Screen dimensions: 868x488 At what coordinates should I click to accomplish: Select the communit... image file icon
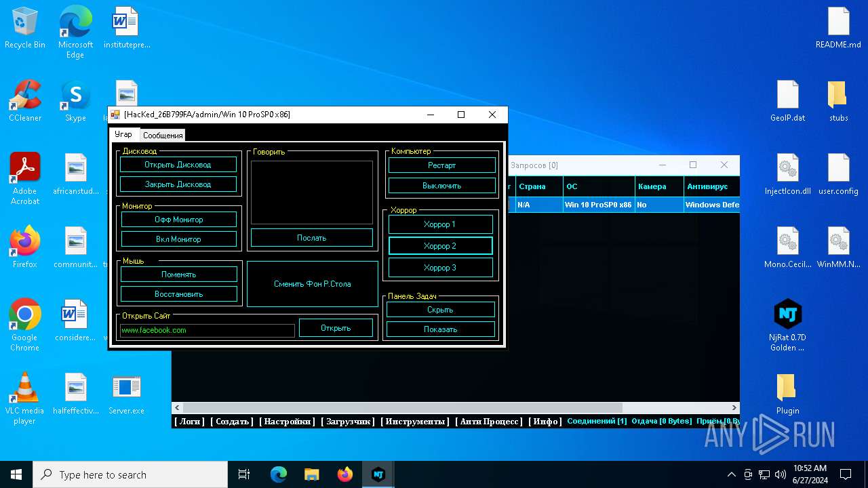[75, 247]
